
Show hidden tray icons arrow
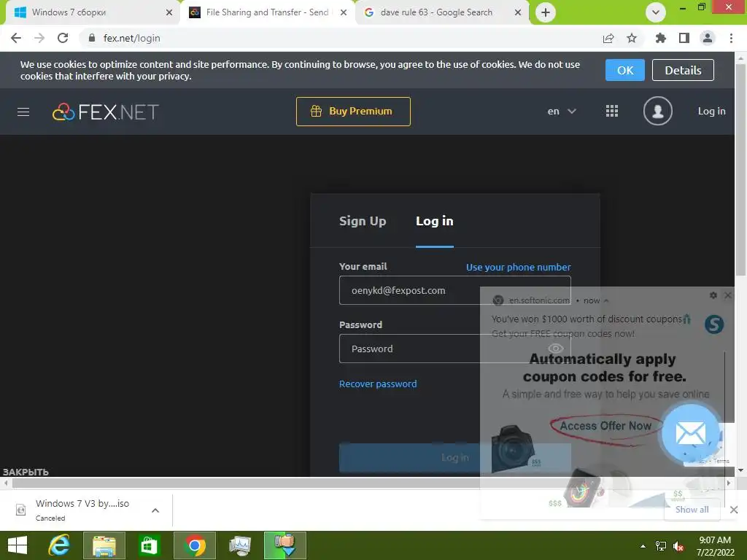point(643,546)
